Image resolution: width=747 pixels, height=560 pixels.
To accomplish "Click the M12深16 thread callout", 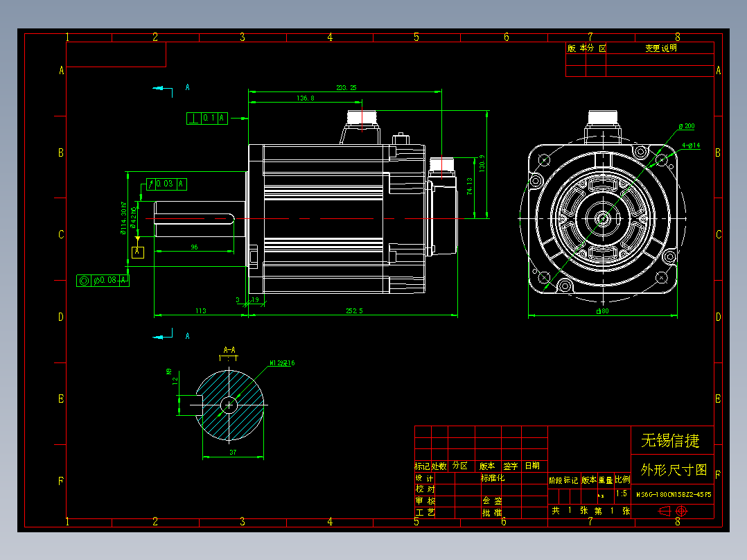I will pos(282,363).
